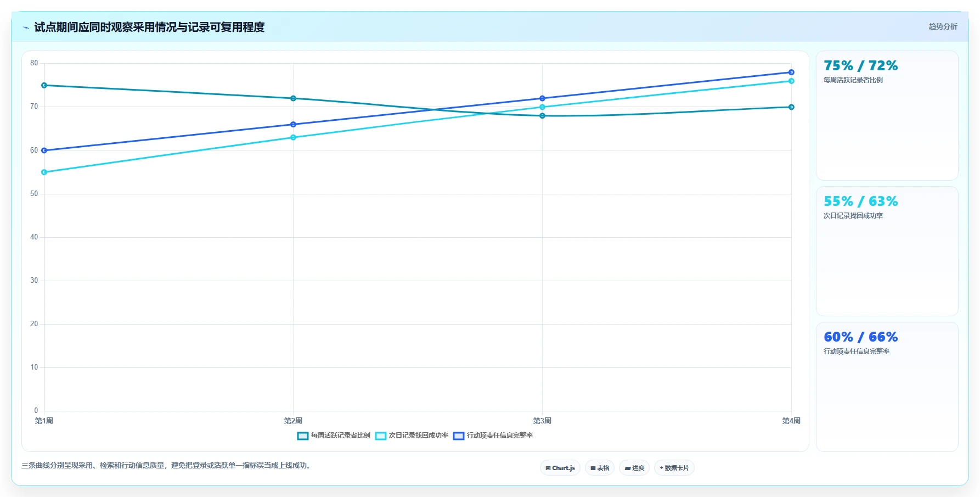Click the 第2周 point on the cyan line
This screenshot has width=980, height=497.
(293, 137)
